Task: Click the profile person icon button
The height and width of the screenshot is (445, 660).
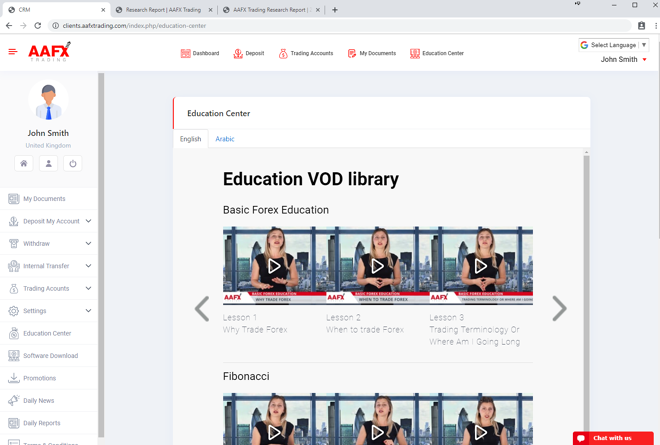Action: click(48, 163)
